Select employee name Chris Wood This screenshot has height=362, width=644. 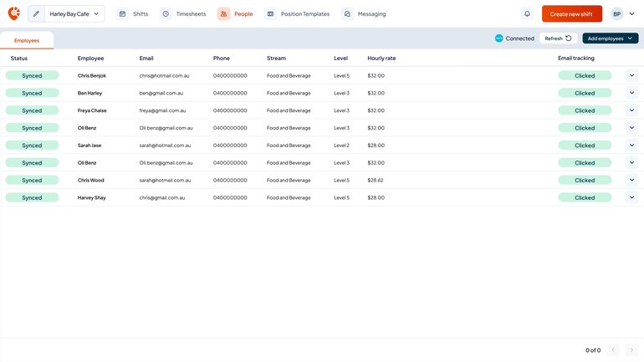(91, 181)
